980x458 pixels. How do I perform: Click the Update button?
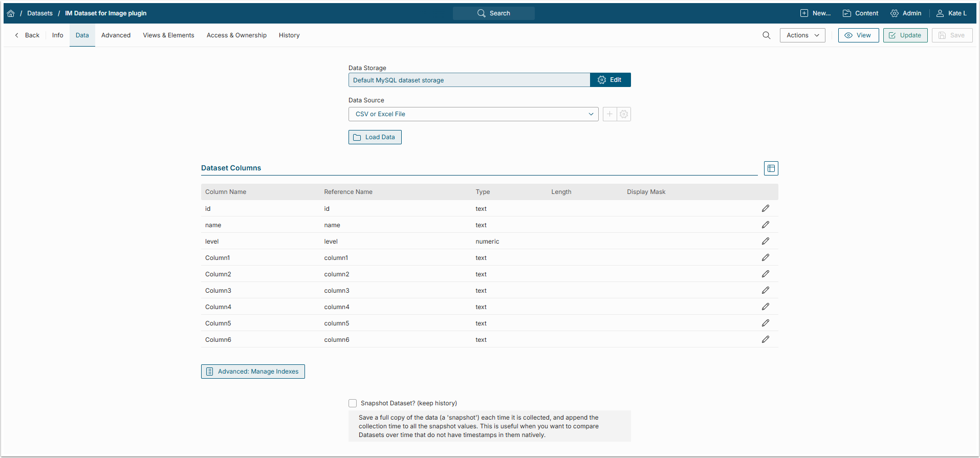(x=905, y=35)
